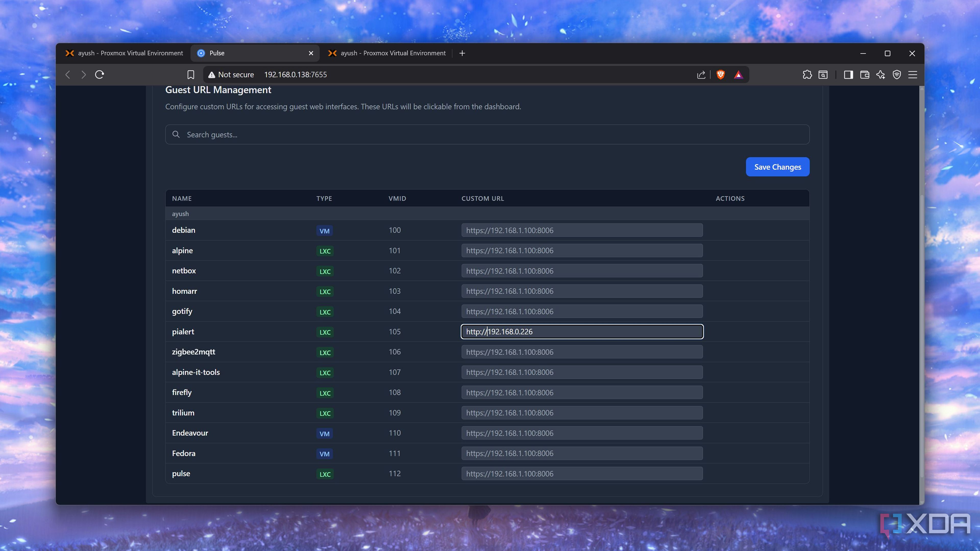Image resolution: width=980 pixels, height=551 pixels.
Task: Click VMID 111 in the Fedora row
Action: click(x=395, y=453)
